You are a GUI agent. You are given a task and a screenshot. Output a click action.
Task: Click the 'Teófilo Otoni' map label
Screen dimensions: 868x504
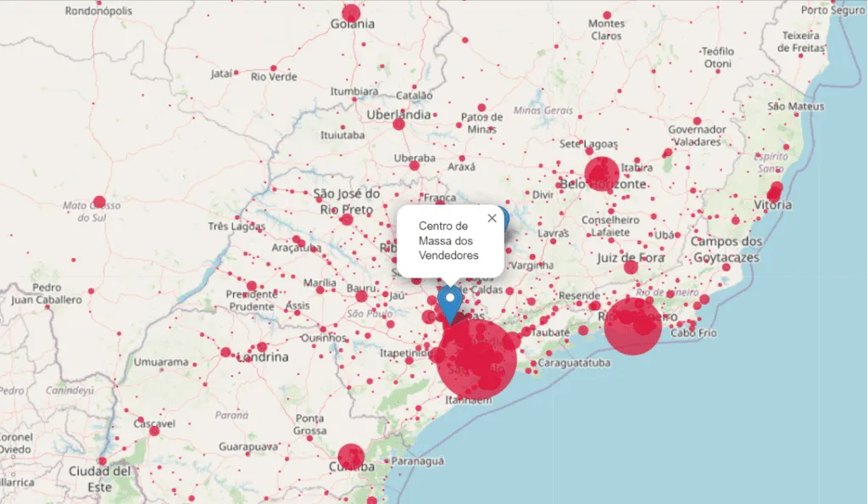pos(717,58)
